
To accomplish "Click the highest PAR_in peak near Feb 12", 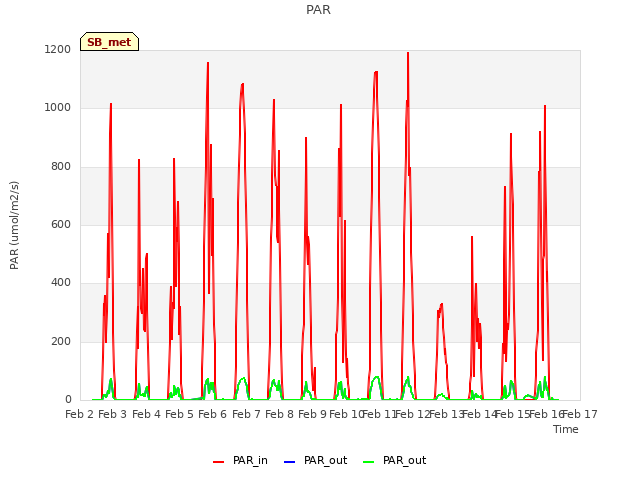I will point(408,53).
